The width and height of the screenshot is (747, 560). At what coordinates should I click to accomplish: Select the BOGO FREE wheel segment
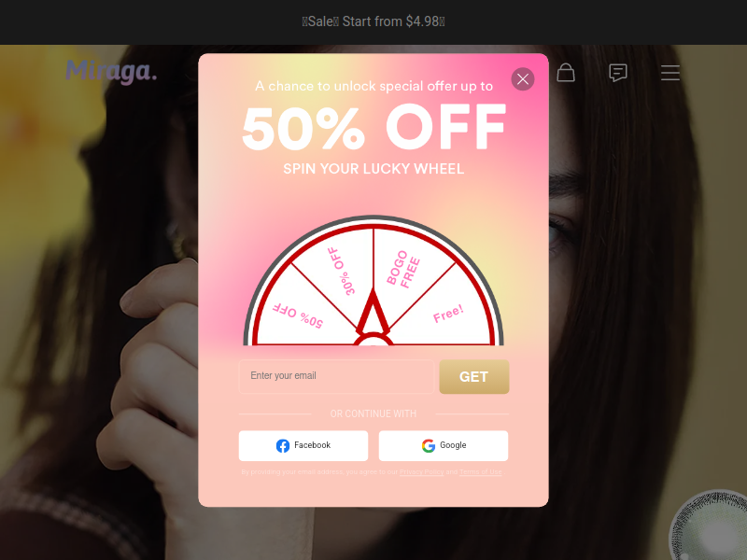pyautogui.click(x=403, y=269)
